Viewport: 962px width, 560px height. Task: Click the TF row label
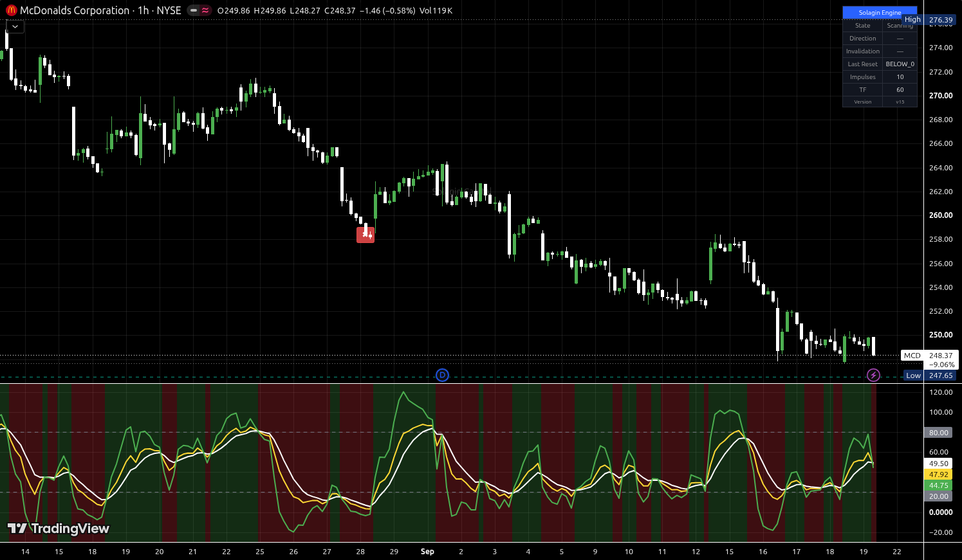pos(863,90)
